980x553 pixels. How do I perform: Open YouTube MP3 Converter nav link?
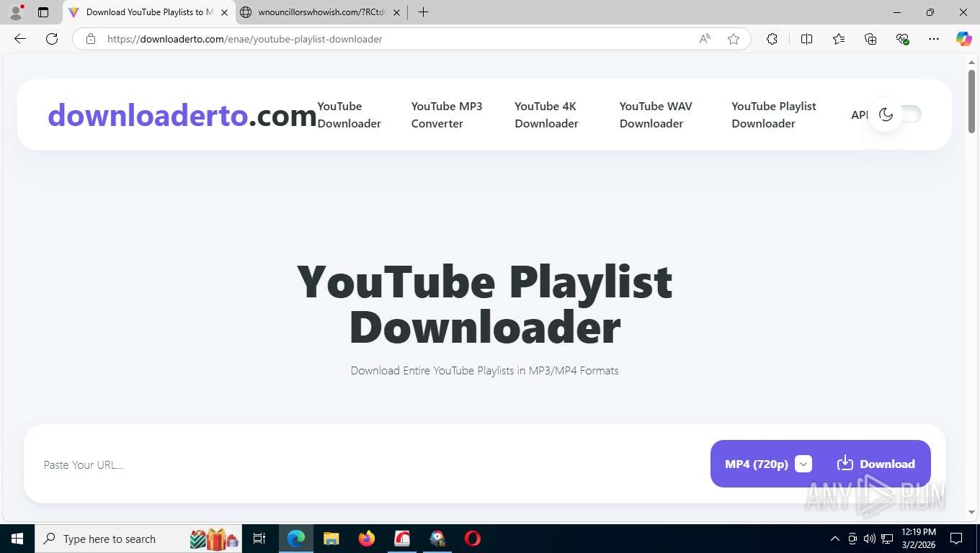[447, 114]
